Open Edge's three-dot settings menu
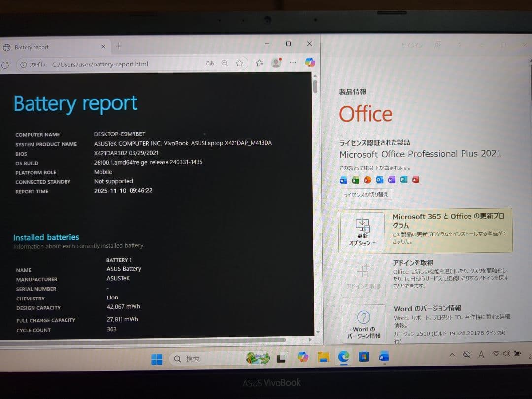 click(x=293, y=63)
